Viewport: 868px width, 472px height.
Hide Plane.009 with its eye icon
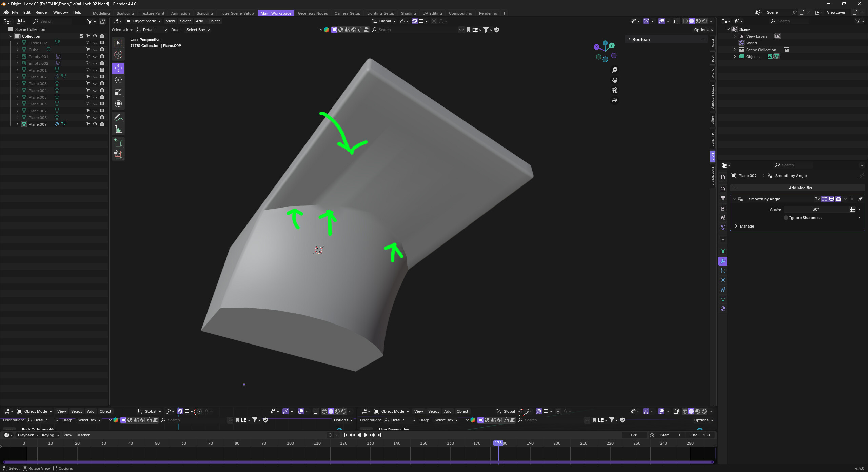[95, 124]
